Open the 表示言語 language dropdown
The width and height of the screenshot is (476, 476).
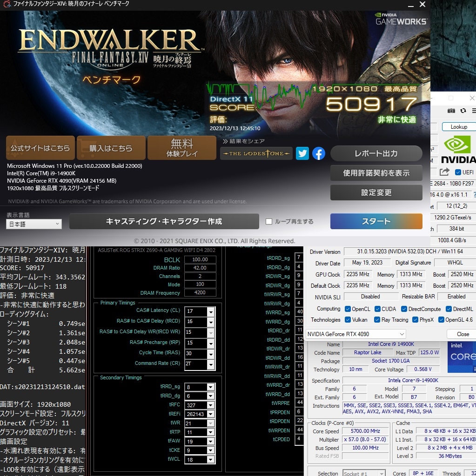point(34,224)
